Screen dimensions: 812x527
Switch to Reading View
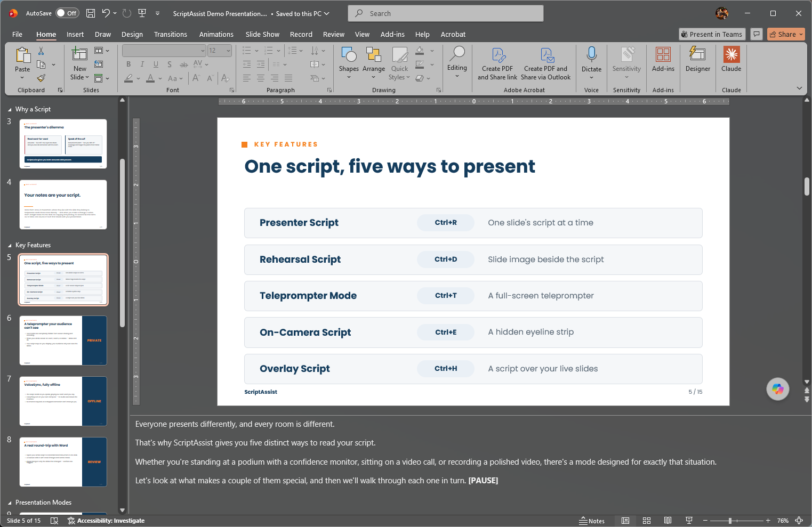[x=668, y=521]
